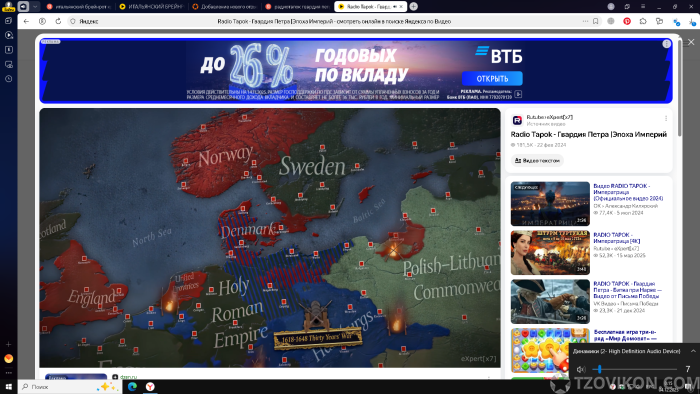The width and height of the screenshot is (700, 394).
Task: Switch to the Добавление нового tab
Action: 225,6
